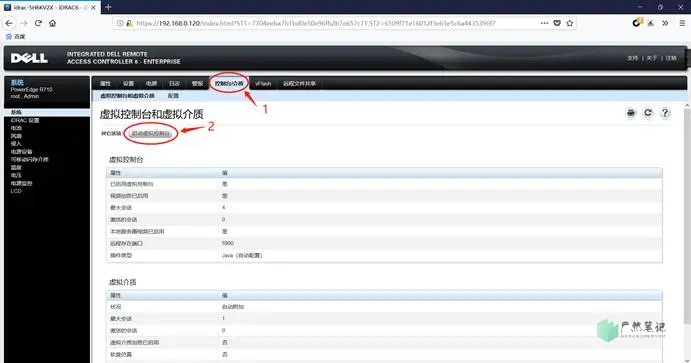The image size is (691, 363).
Task: Click the 本地服务器视频已启用 property label
Action: (x=137, y=231)
